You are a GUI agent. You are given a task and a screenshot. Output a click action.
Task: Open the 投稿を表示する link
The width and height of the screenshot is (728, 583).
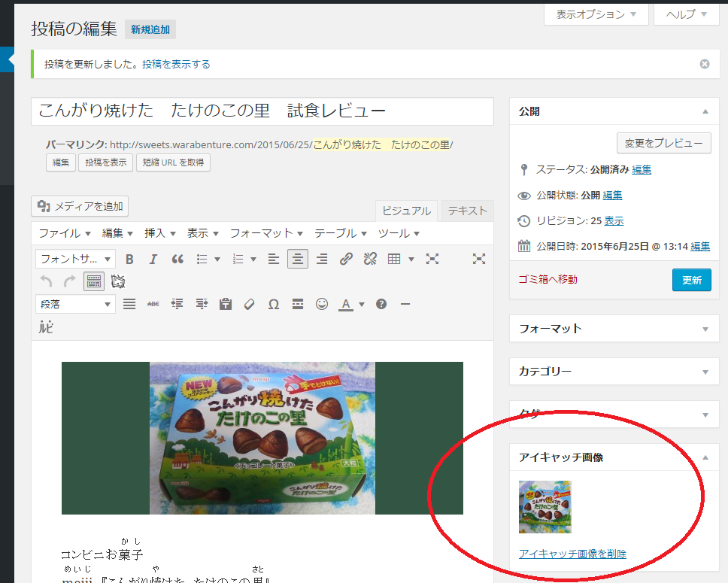tap(176, 64)
